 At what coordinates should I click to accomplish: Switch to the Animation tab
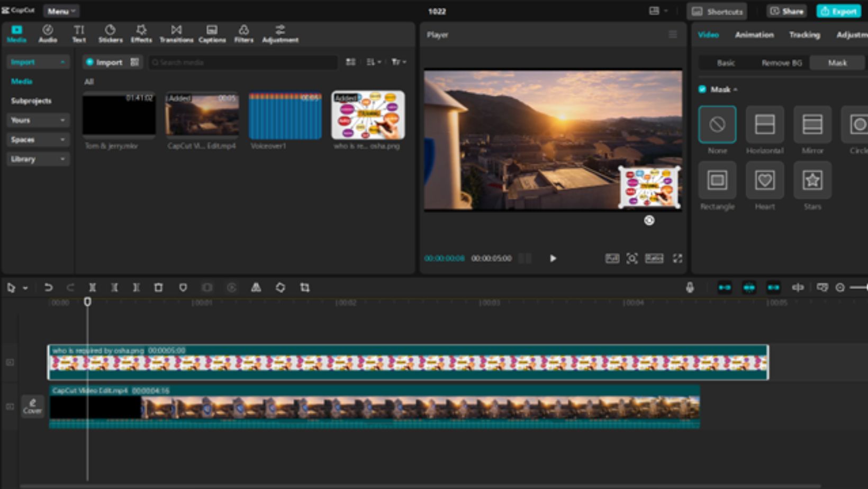tap(754, 34)
